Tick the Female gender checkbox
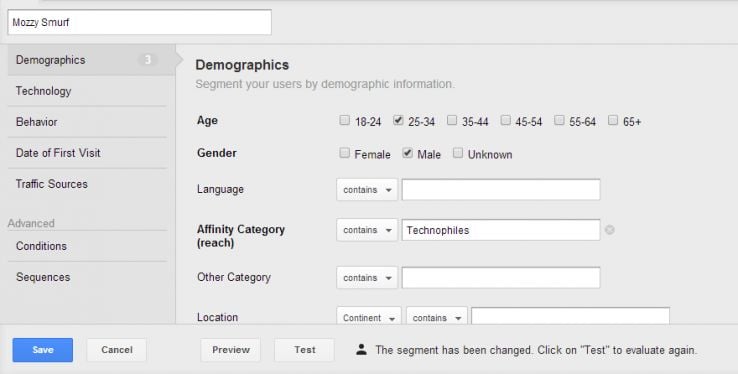 point(345,153)
